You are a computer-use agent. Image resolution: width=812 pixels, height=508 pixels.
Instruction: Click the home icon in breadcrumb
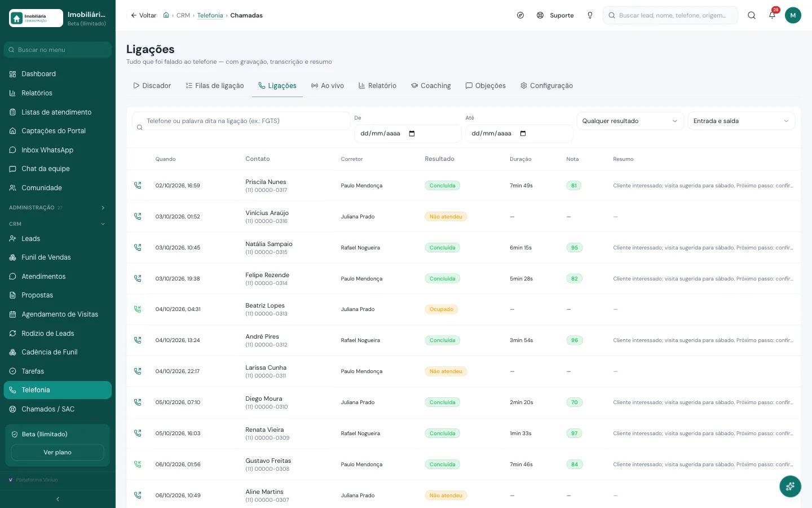(166, 15)
